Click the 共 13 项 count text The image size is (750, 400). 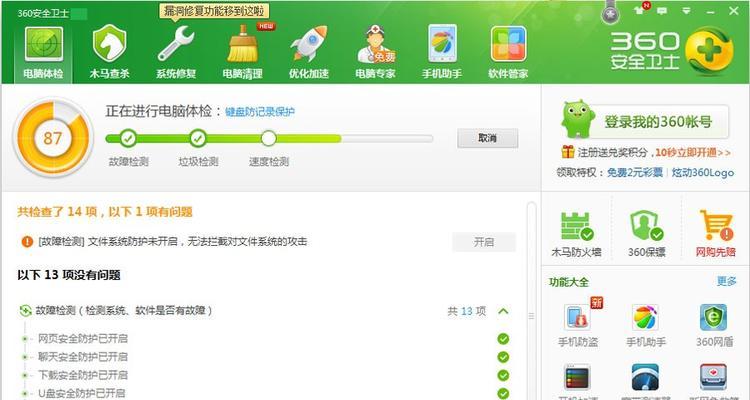(x=466, y=311)
